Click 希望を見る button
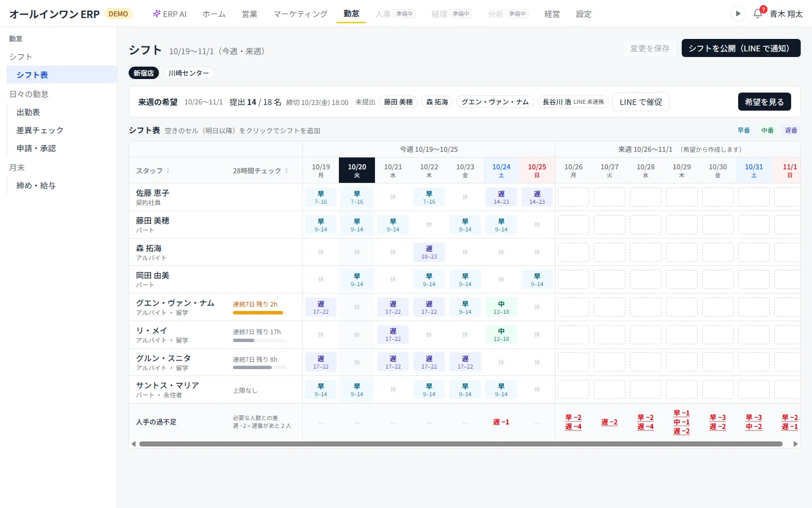This screenshot has width=812, height=508. point(765,102)
